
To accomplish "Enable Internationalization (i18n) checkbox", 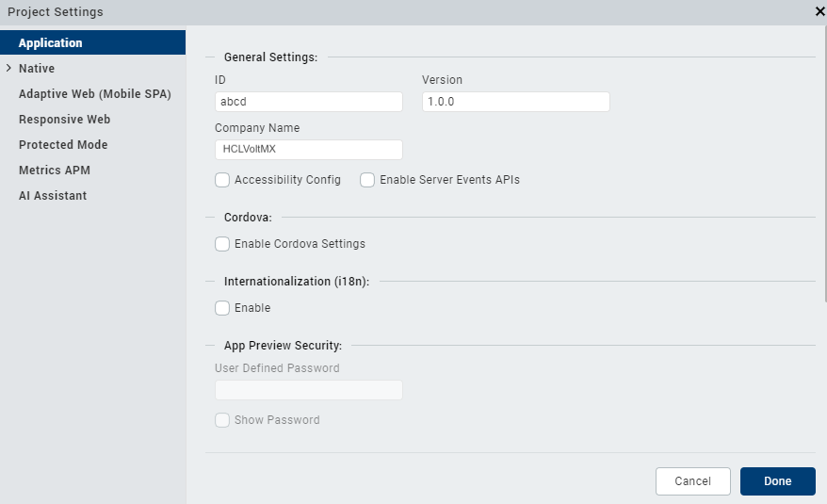I will point(222,308).
